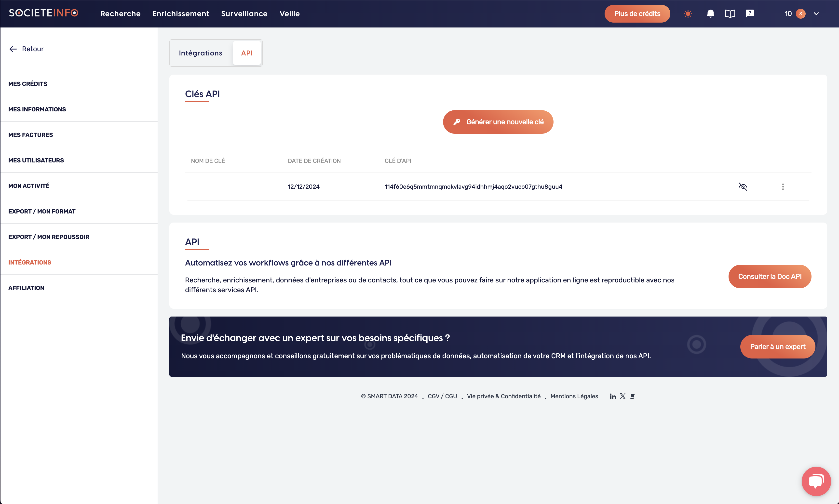Click Consulter la Doc API button
Viewport: 839px width, 504px height.
[770, 276]
